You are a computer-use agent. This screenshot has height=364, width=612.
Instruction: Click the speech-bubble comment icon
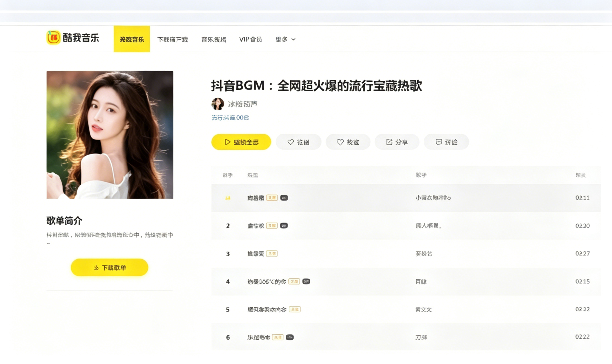(x=439, y=142)
